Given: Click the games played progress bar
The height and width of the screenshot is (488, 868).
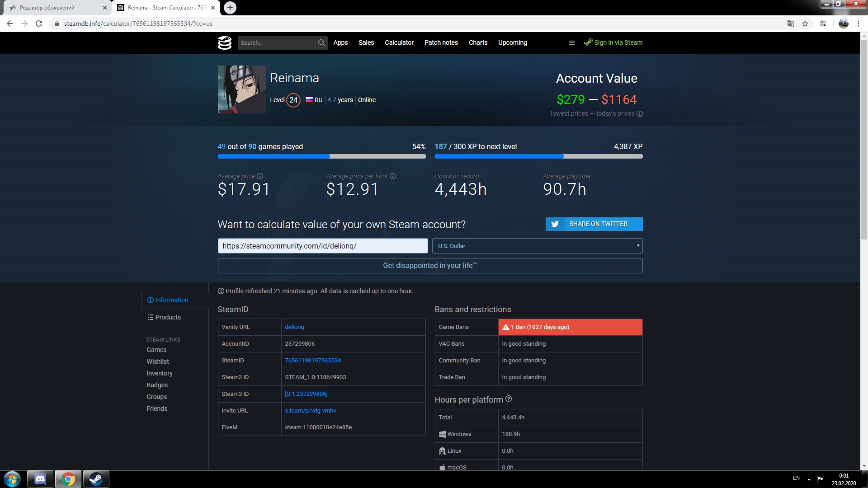Looking at the screenshot, I should coord(321,156).
